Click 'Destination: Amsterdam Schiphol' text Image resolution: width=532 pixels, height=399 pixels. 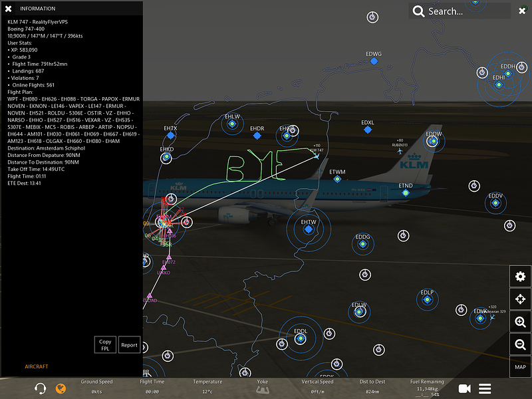[x=47, y=148]
